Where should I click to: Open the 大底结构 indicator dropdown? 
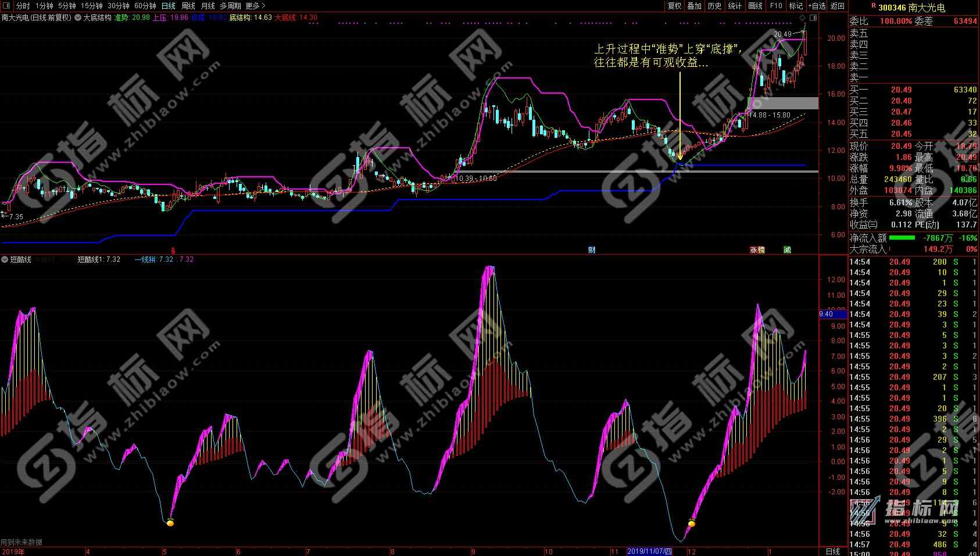click(78, 18)
